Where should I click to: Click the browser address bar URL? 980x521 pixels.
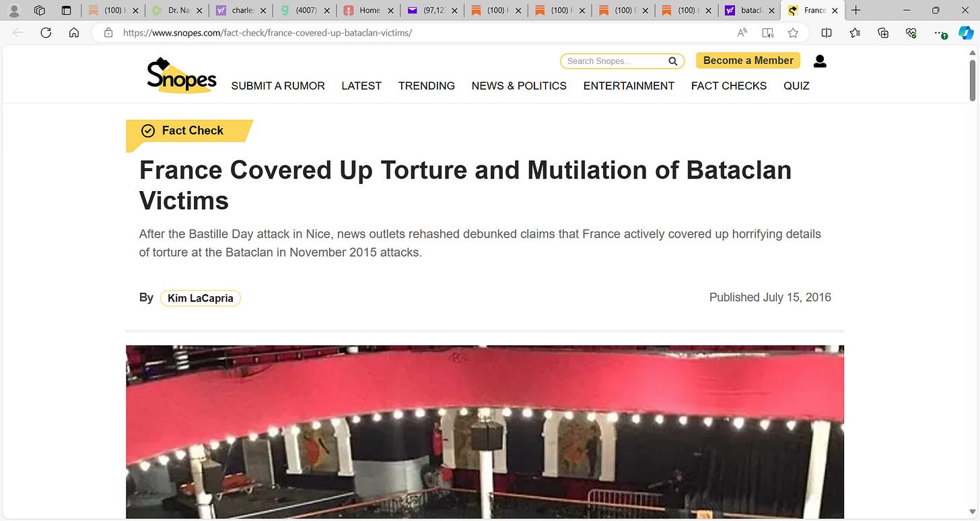[x=268, y=33]
